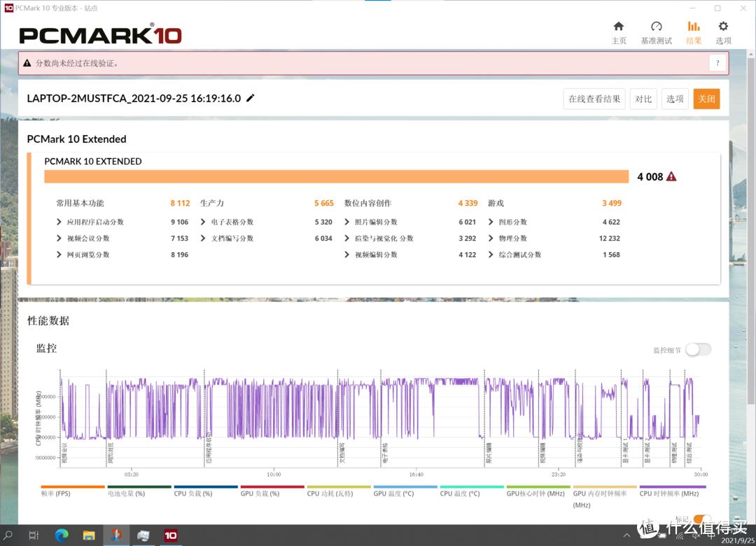The width and height of the screenshot is (756, 546).
Task: Open the PCMark 10 Options gear icon
Action: click(723, 28)
